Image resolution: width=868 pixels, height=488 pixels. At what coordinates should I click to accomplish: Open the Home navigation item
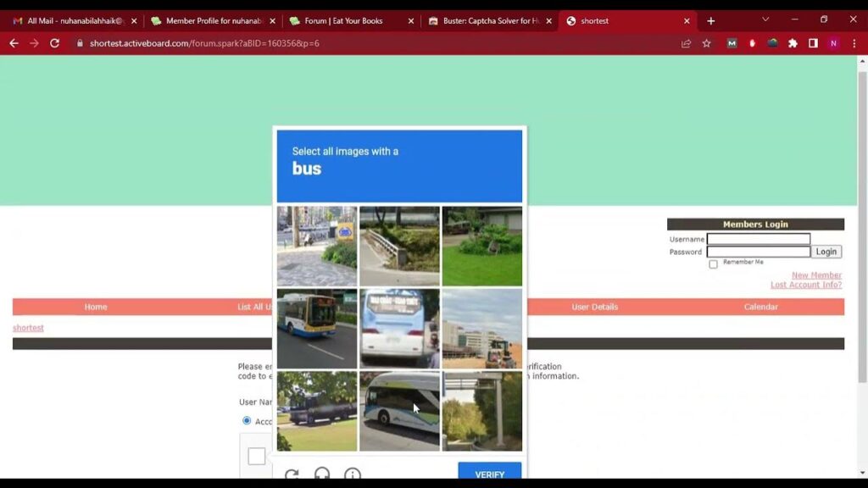tap(96, 307)
